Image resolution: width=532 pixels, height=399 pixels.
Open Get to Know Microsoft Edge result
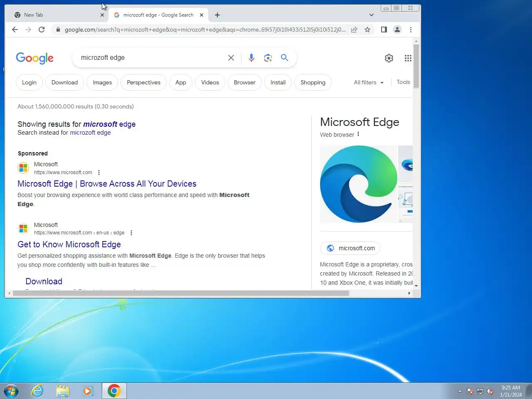pos(69,244)
